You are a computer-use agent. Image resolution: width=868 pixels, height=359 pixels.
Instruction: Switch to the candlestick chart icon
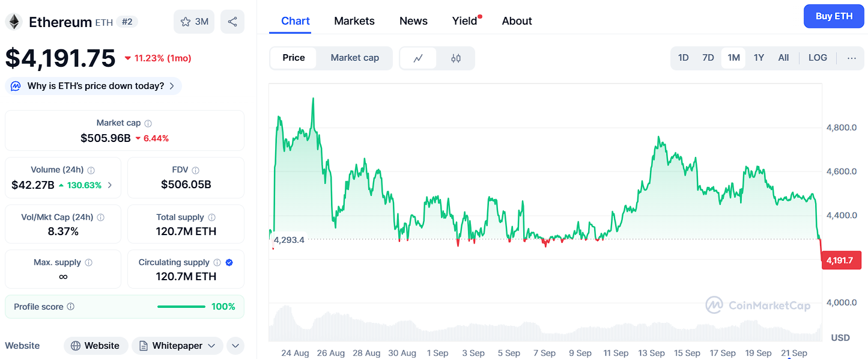456,58
